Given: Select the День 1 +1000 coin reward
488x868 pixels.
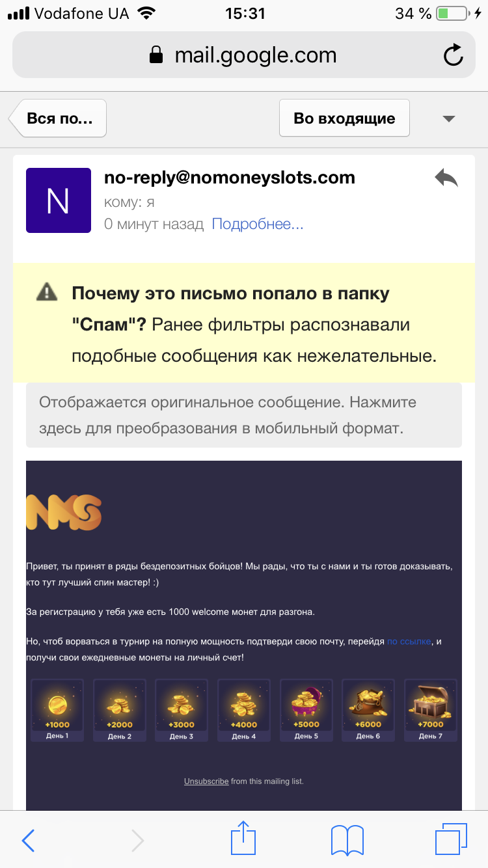Looking at the screenshot, I should 57,710.
